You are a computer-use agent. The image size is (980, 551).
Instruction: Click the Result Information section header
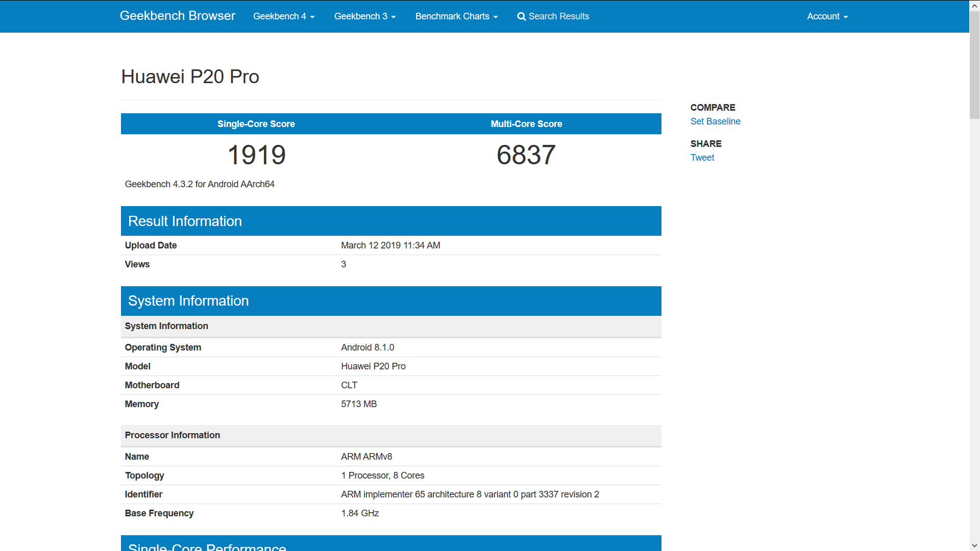pyautogui.click(x=391, y=221)
